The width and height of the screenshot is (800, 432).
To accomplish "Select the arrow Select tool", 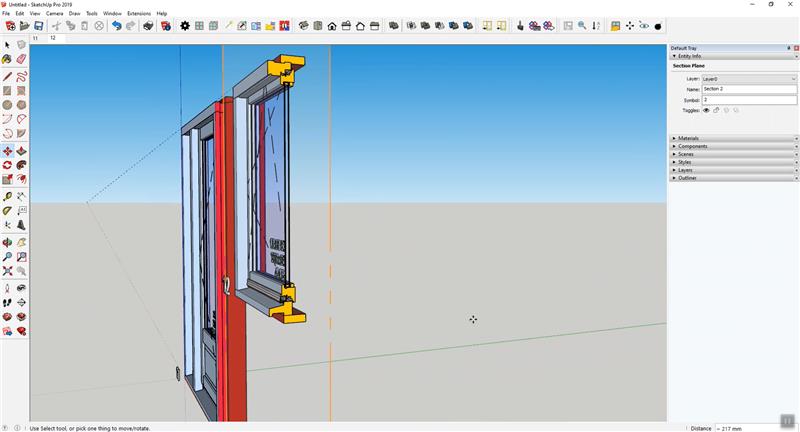I will (x=8, y=45).
